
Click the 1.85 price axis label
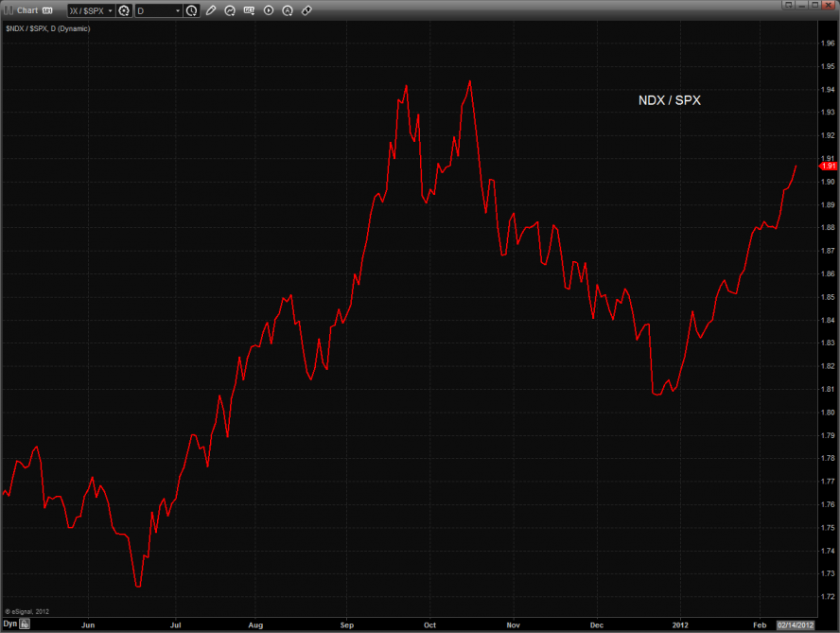[x=828, y=297]
